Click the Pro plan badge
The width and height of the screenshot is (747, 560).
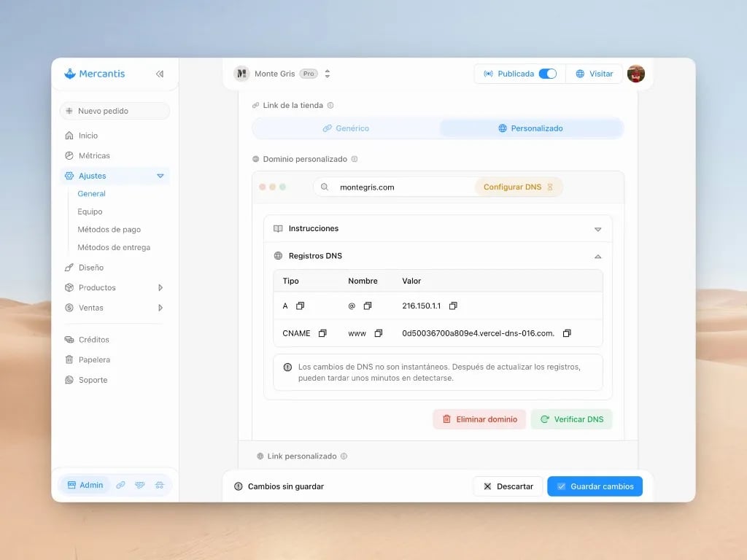pyautogui.click(x=309, y=74)
